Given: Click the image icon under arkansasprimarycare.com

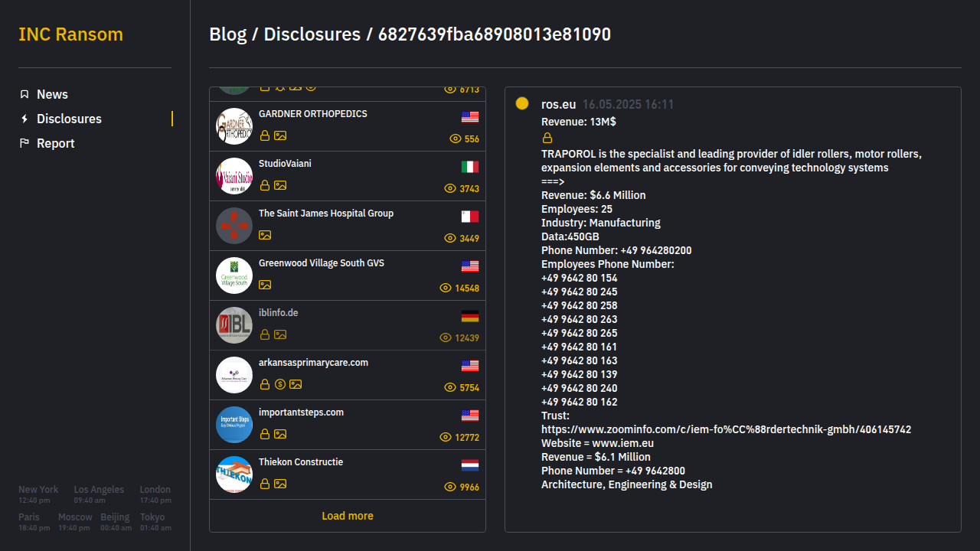Looking at the screenshot, I should click(296, 384).
